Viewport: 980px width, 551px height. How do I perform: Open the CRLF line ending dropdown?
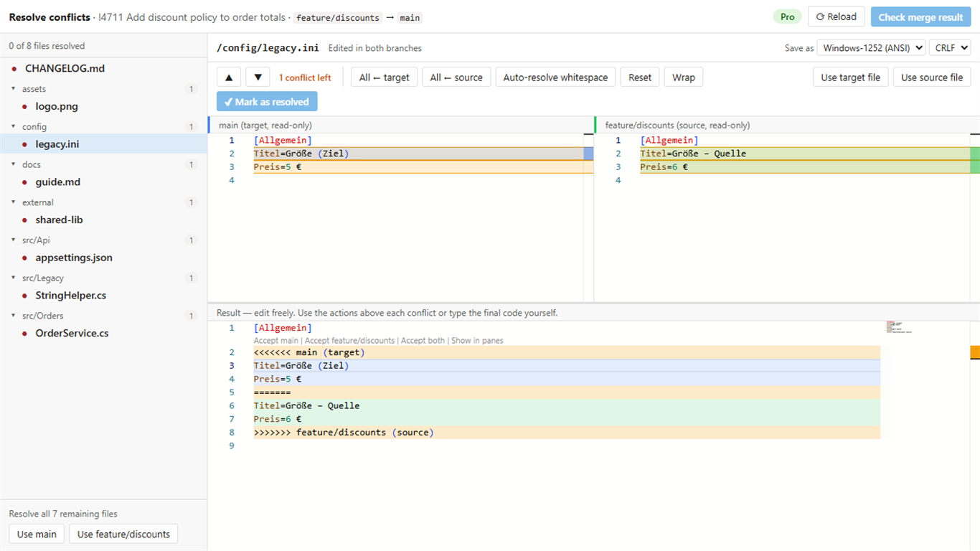(950, 48)
